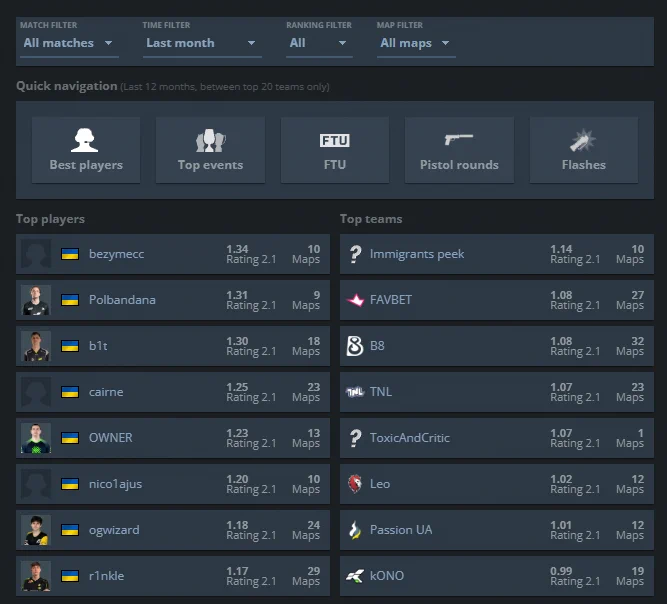Click ogwizard's player photo

(x=36, y=530)
